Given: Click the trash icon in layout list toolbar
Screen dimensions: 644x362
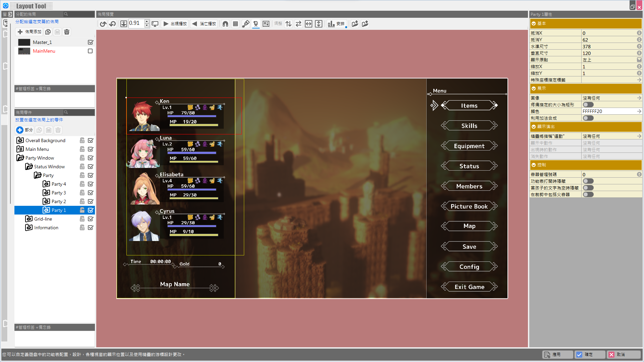Looking at the screenshot, I should click(67, 32).
